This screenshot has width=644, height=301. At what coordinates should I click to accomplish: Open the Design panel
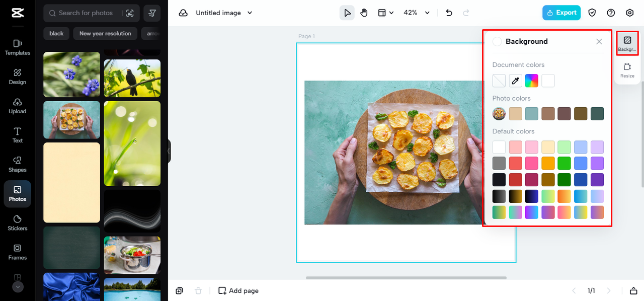18,77
